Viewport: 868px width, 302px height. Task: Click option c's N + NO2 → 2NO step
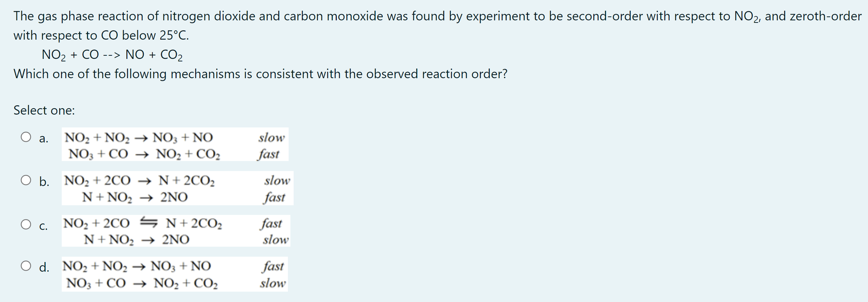pyautogui.click(x=137, y=240)
